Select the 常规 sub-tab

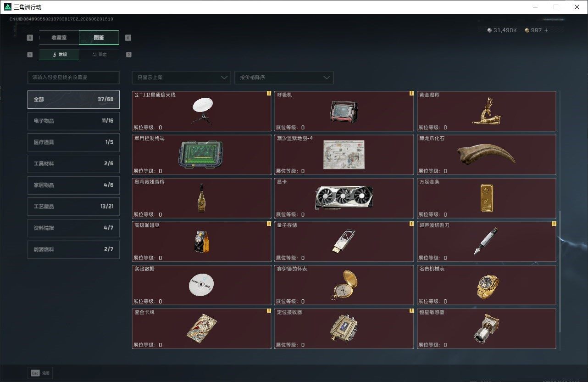[59, 54]
